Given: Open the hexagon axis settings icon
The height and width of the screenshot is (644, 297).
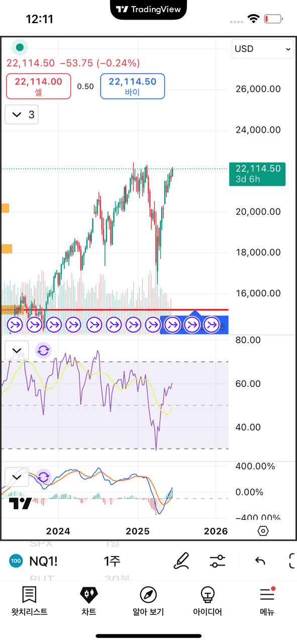Looking at the screenshot, I should click(x=263, y=531).
